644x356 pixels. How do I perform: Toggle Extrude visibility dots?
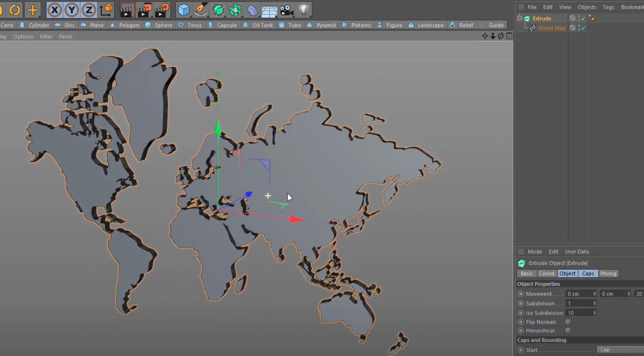point(579,18)
